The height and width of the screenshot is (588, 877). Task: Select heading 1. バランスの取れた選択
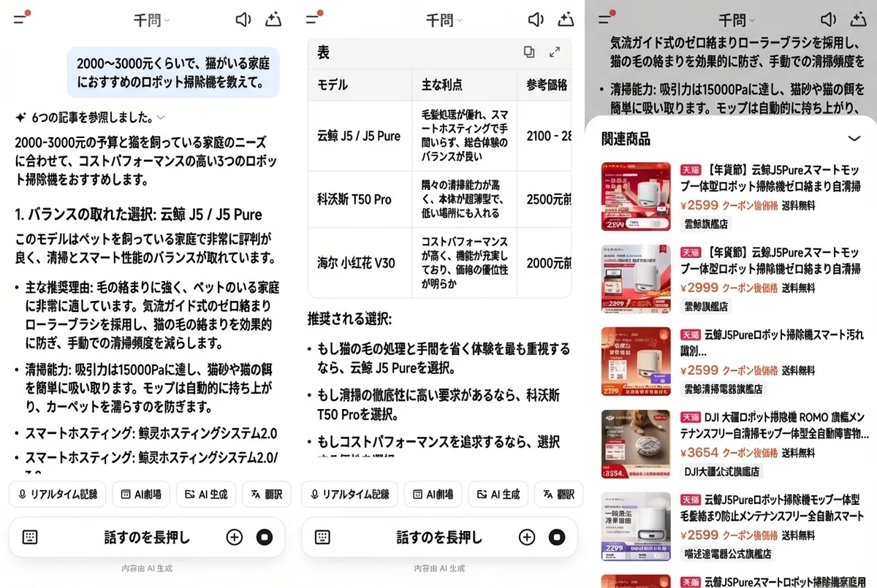138,215
